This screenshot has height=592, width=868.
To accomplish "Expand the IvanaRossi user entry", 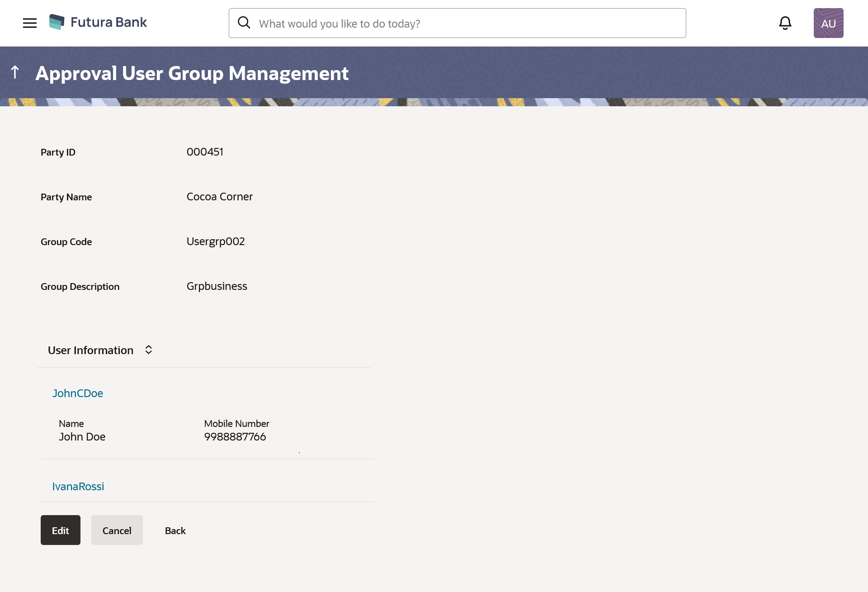I will coord(78,487).
